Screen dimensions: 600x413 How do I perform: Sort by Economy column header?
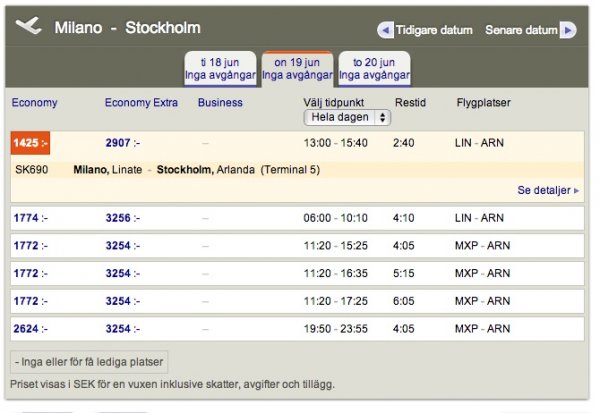(x=34, y=102)
